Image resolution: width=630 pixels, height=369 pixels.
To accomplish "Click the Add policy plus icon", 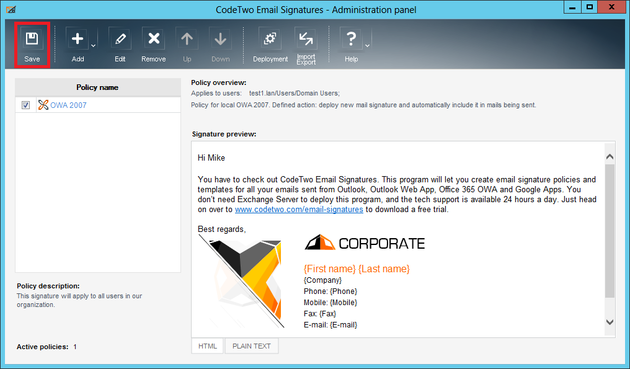I will click(x=77, y=39).
